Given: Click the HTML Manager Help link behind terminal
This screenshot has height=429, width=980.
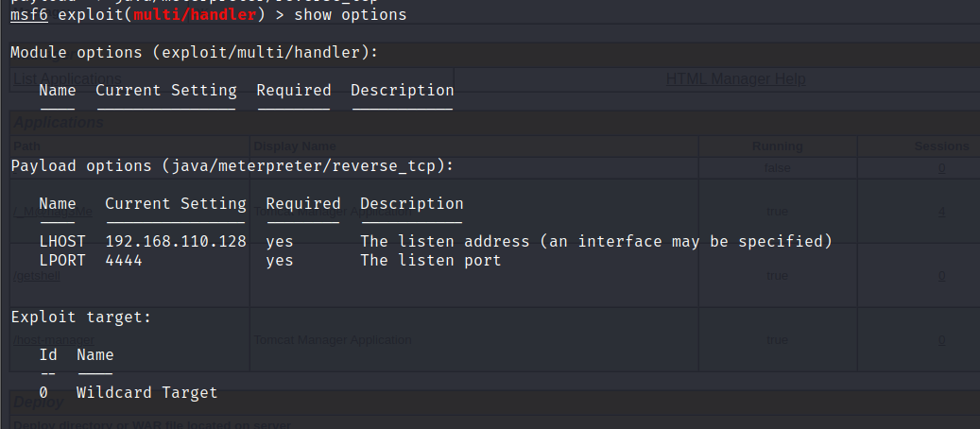Looking at the screenshot, I should [x=735, y=78].
